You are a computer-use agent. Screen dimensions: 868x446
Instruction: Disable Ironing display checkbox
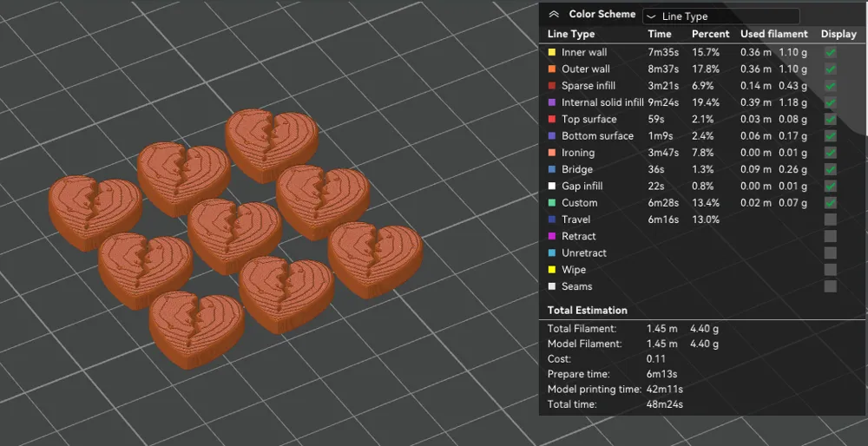[830, 153]
